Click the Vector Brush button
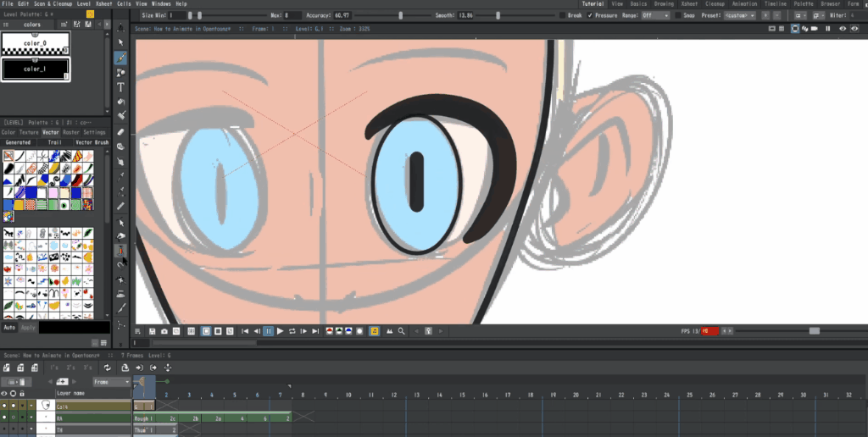Screen dimensions: 868x437 click(92, 142)
